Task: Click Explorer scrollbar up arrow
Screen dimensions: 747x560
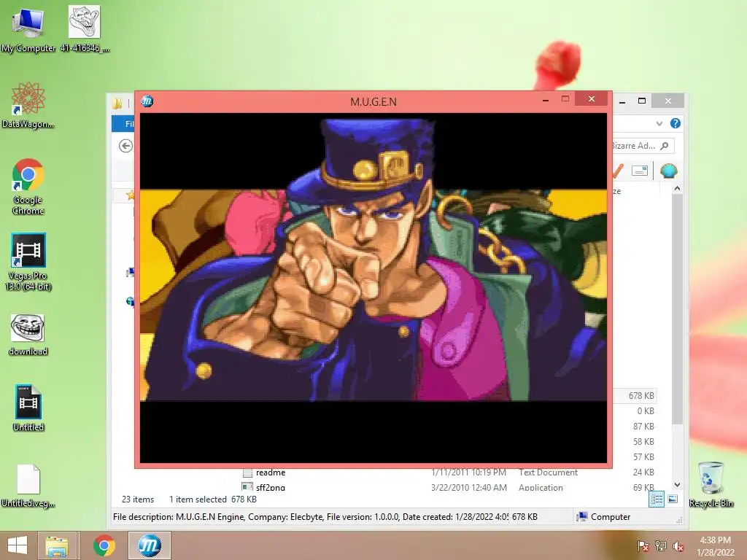Action: [x=677, y=189]
